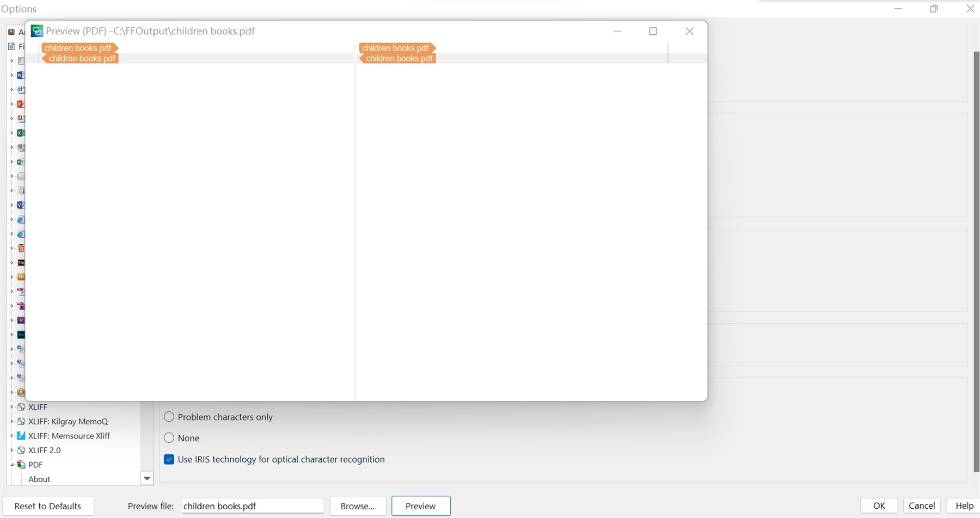Enable the Problem characters only option

click(x=169, y=417)
